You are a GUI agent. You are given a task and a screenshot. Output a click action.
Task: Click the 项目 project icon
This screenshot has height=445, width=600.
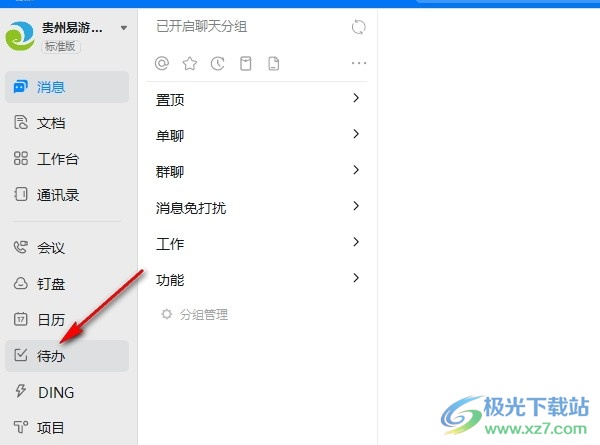(x=21, y=427)
